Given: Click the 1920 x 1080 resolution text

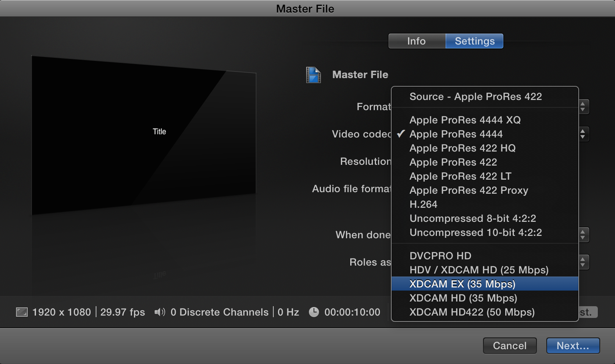Looking at the screenshot, I should click(62, 312).
